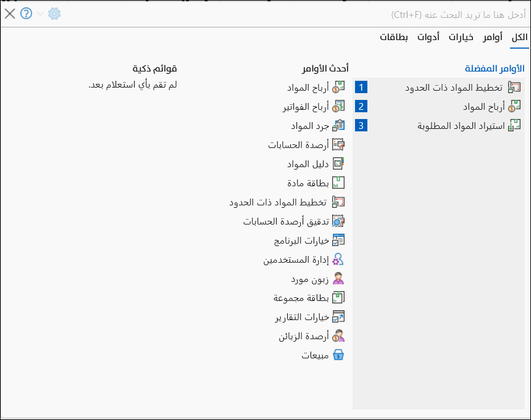The image size is (531, 420).
Task: Click favorite icon for 'تخطيط المواد ذات الحدود'
Action: [x=514, y=88]
